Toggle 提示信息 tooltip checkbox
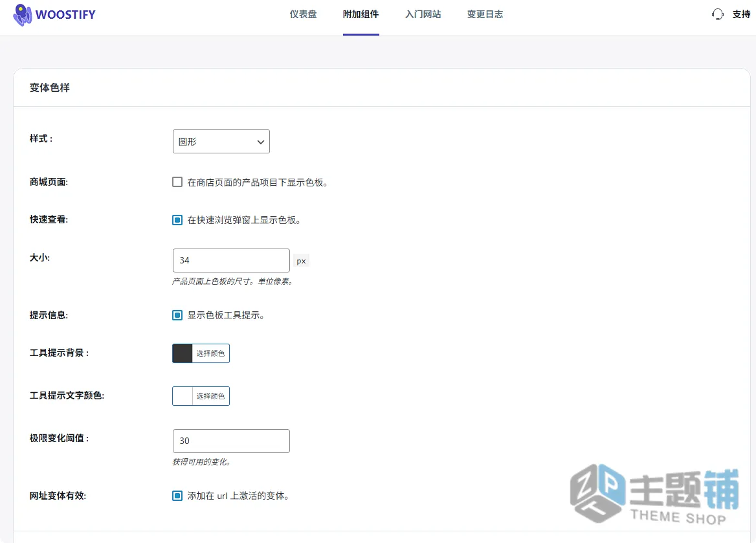756x543 pixels. click(x=177, y=315)
